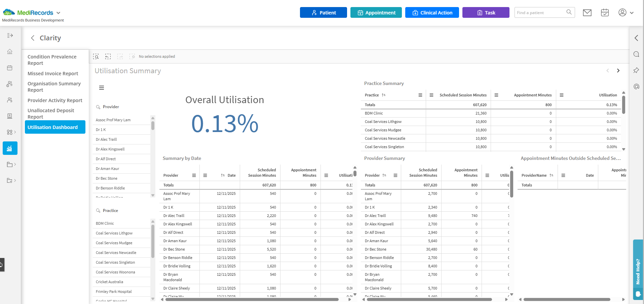Click the mail envelope icon in header
This screenshot has height=304, width=644.
pos(587,13)
